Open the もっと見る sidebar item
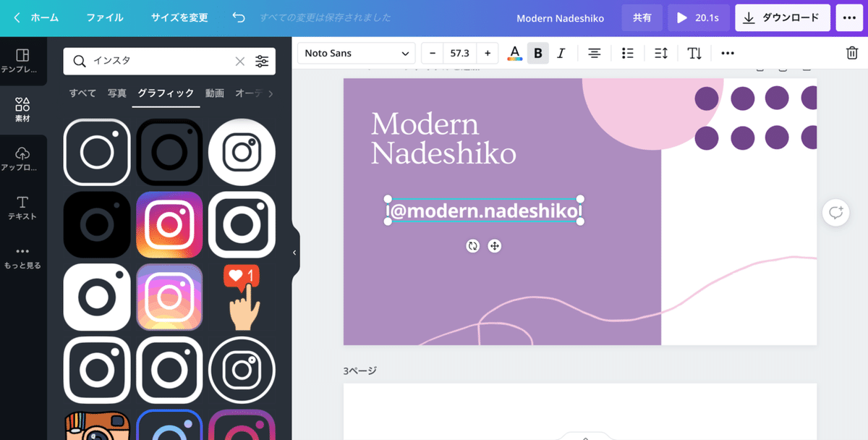Image resolution: width=868 pixels, height=440 pixels. click(23, 257)
